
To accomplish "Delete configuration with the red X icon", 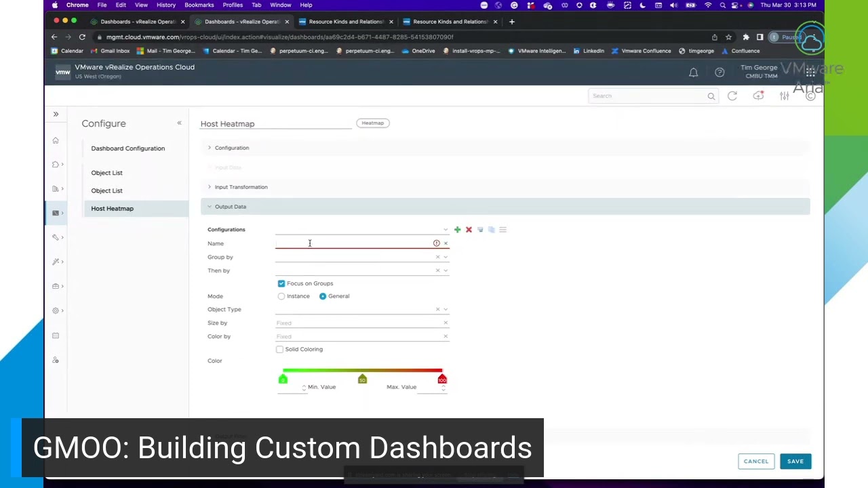I will pyautogui.click(x=469, y=230).
